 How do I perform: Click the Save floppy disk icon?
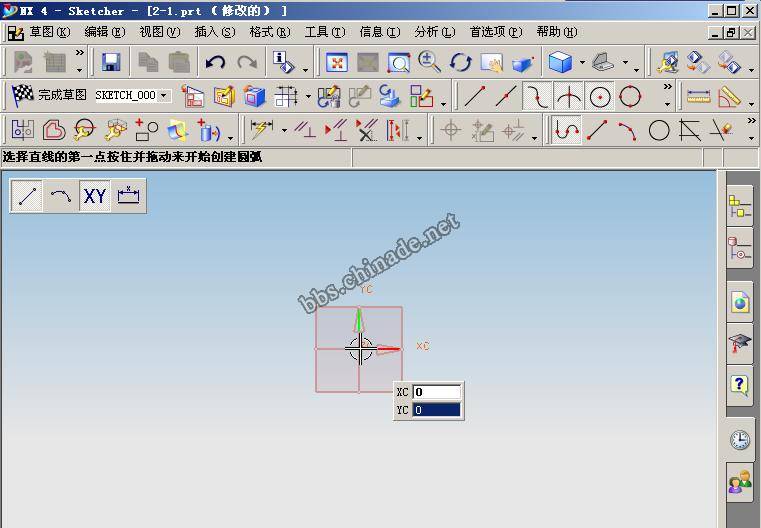(x=111, y=62)
